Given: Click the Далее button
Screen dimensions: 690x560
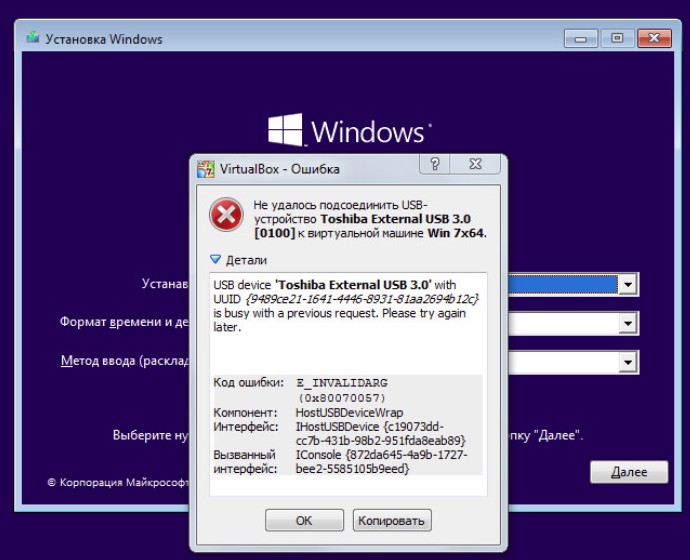Looking at the screenshot, I should tap(628, 472).
